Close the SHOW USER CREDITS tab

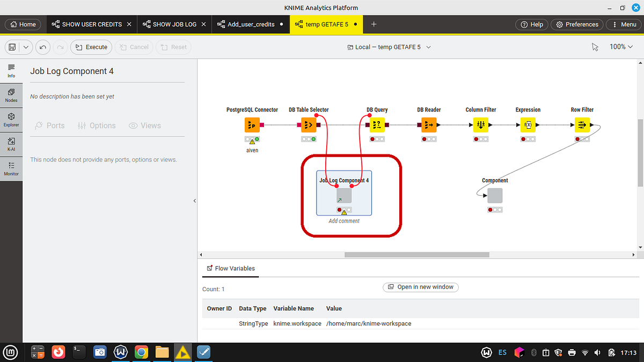pos(129,24)
